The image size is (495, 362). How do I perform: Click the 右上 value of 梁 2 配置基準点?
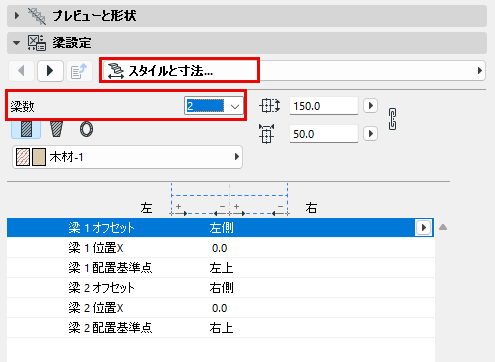click(x=221, y=328)
